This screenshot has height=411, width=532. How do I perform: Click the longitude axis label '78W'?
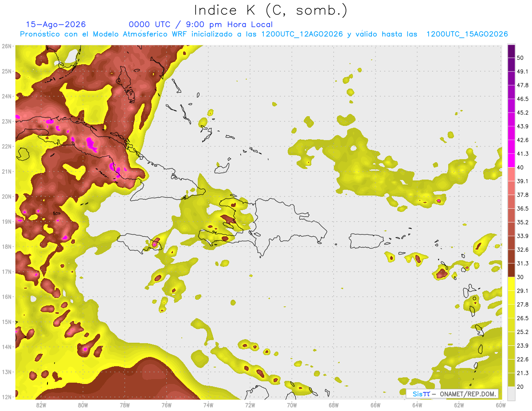coord(125,405)
